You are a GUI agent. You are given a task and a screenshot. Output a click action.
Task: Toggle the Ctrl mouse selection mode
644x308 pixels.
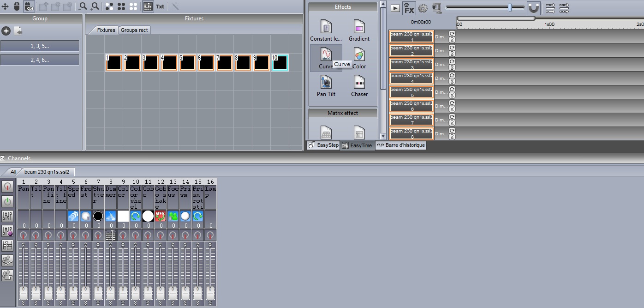tap(29, 6)
